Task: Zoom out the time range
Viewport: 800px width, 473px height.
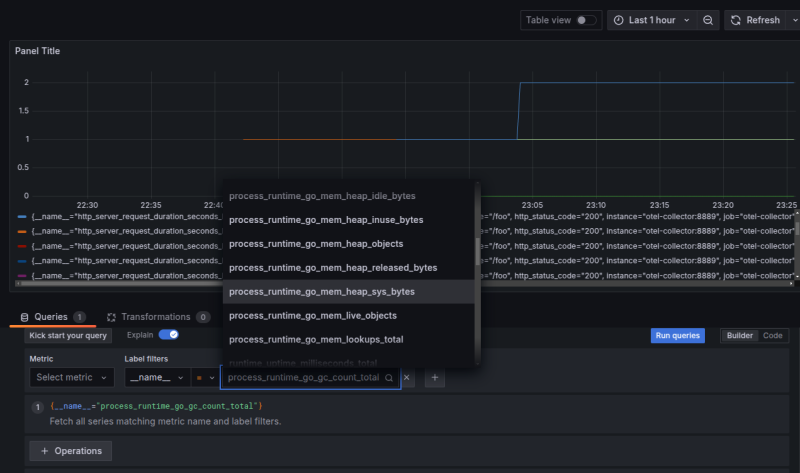Action: tap(708, 20)
